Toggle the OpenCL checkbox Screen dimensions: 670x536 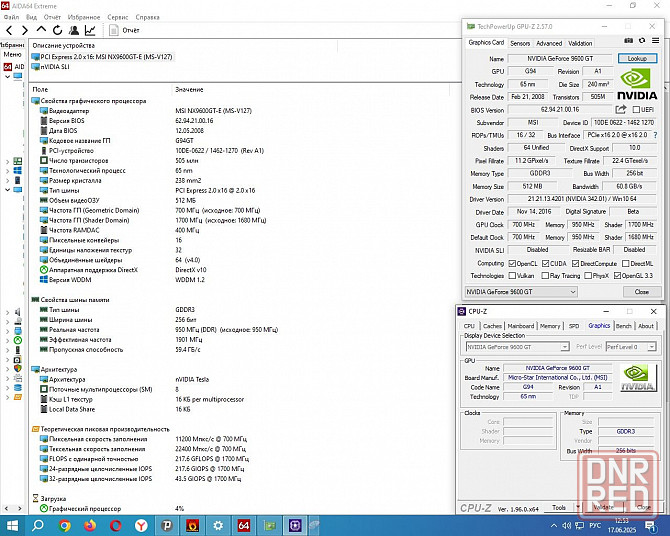512,264
